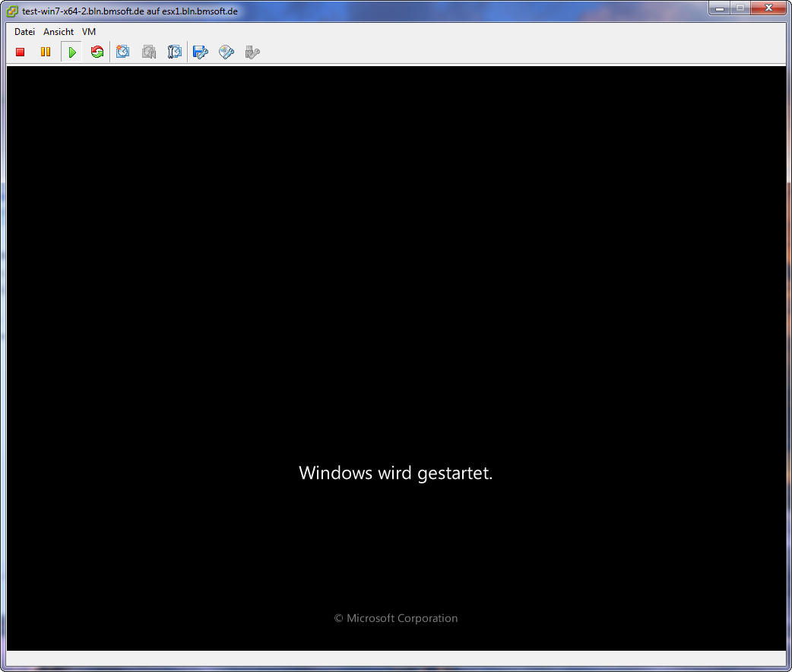Connect USB device icon
The image size is (792, 672).
pyautogui.click(x=252, y=52)
